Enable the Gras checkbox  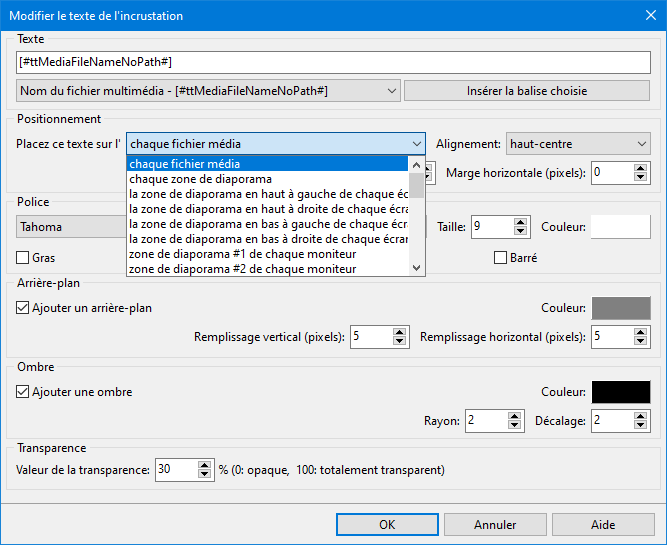point(22,257)
